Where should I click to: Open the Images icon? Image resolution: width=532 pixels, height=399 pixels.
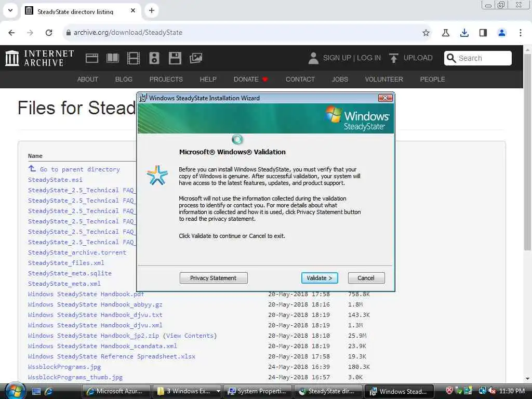(196, 58)
